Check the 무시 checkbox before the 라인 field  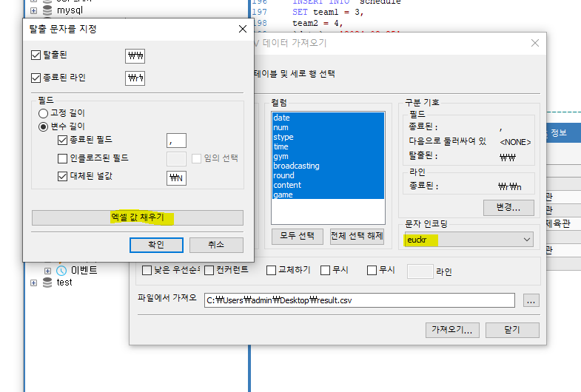click(x=372, y=270)
